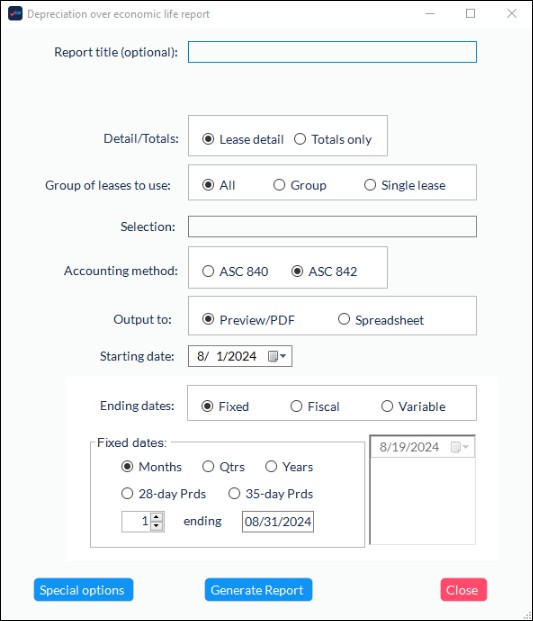
Task: Switch accounting method to ASC 840
Action: 235,272
